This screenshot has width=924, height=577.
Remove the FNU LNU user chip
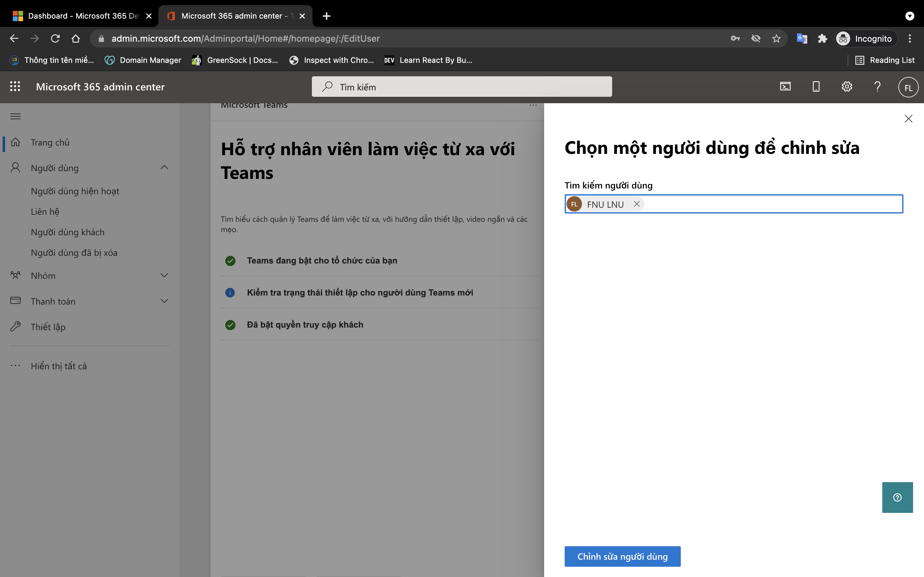coord(637,204)
